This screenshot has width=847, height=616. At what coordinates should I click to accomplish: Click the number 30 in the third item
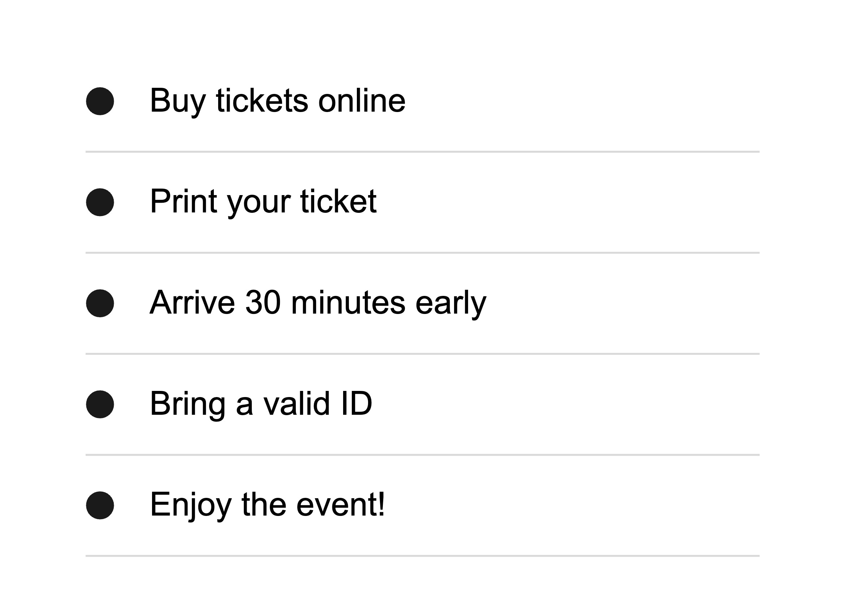click(x=263, y=303)
